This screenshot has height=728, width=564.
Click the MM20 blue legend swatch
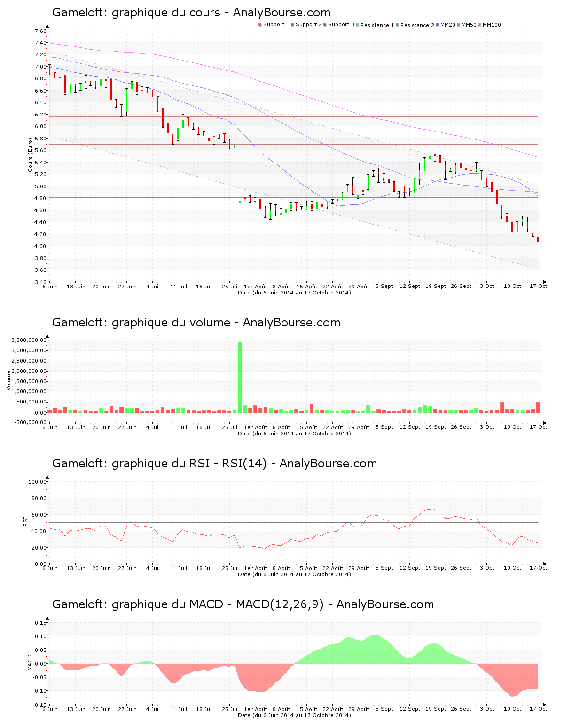pyautogui.click(x=438, y=25)
